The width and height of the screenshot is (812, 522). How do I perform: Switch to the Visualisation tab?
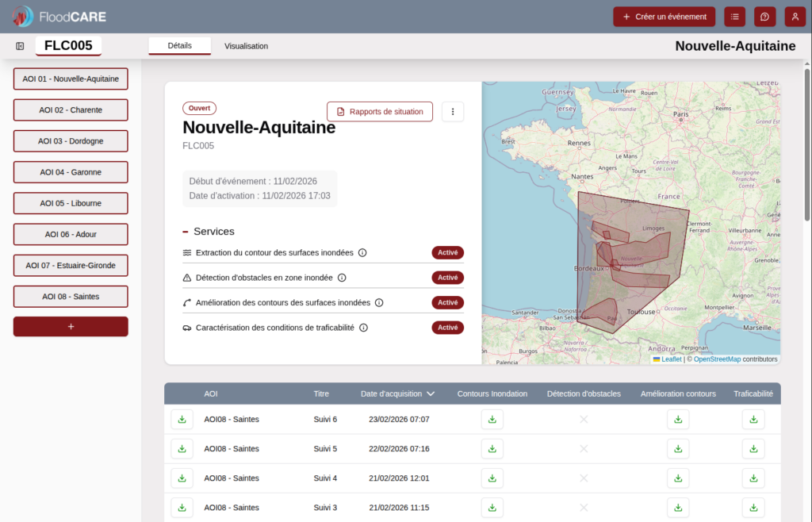click(246, 46)
